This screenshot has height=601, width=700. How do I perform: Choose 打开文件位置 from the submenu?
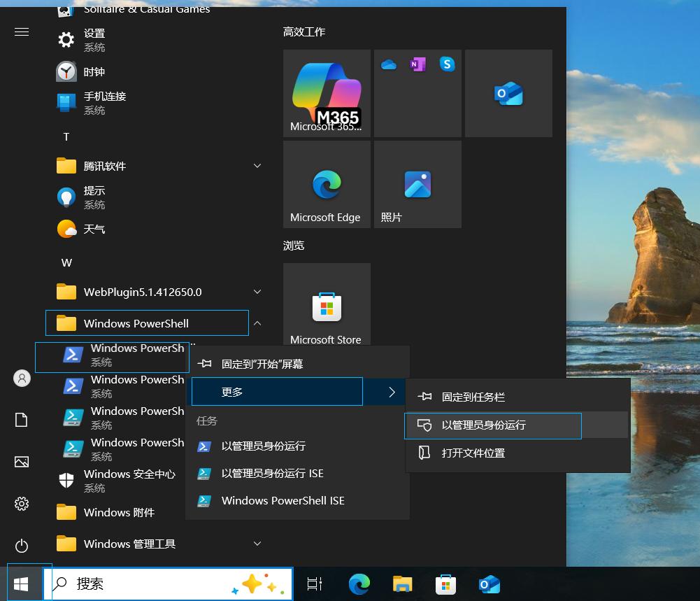(x=493, y=453)
